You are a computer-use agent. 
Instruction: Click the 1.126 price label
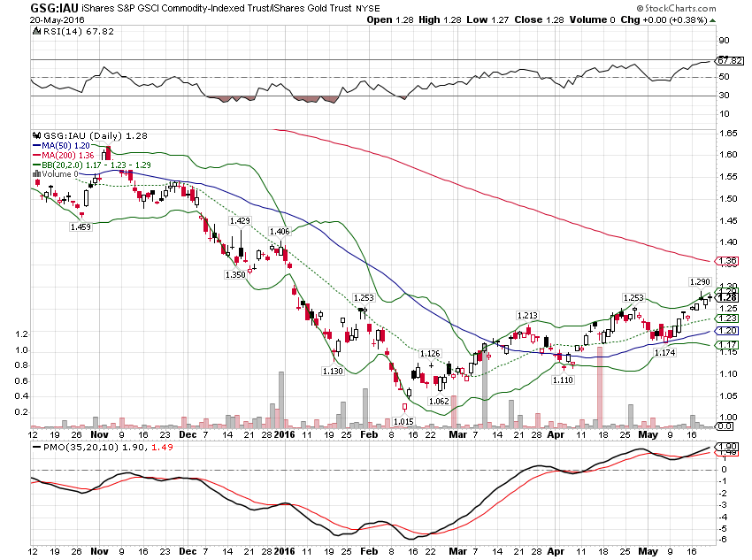(x=430, y=353)
